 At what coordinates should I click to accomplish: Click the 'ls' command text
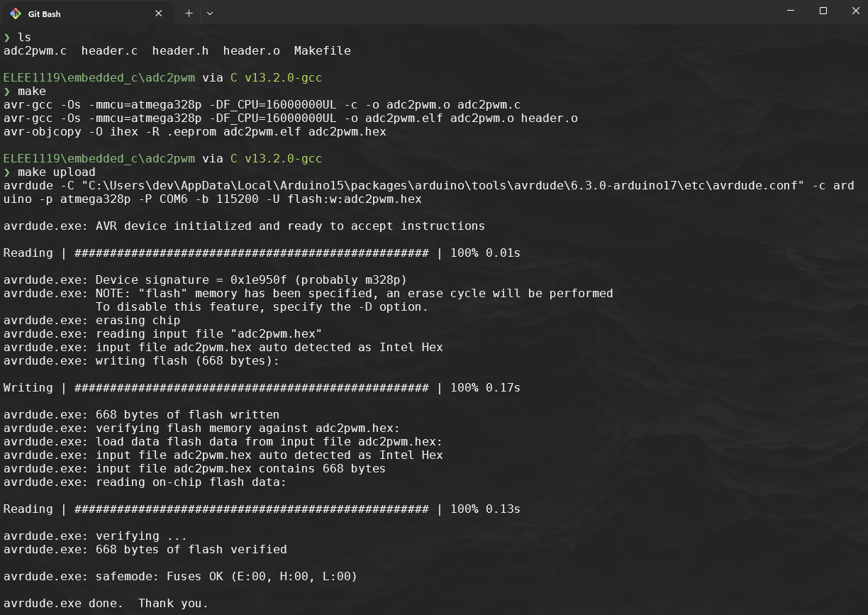coord(25,38)
